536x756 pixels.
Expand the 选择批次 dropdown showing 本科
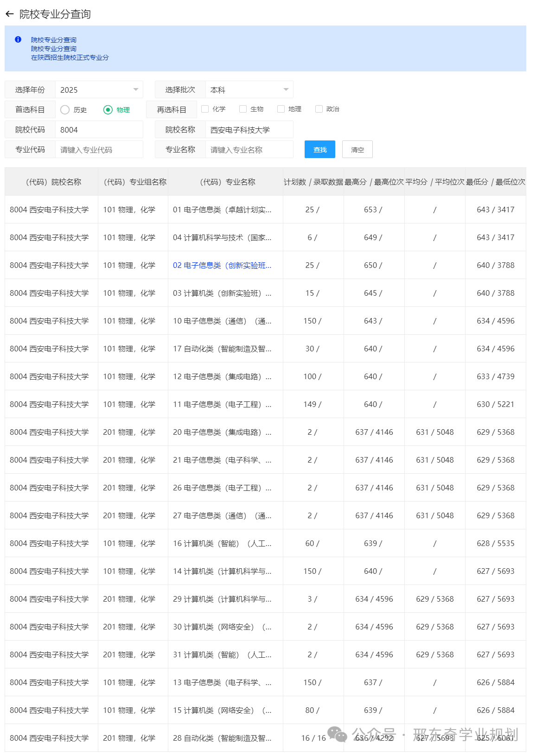tap(249, 90)
